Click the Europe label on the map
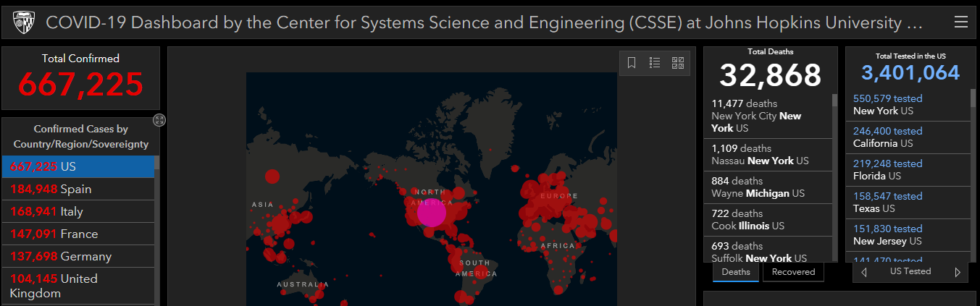Image resolution: width=980 pixels, height=306 pixels. 559,196
